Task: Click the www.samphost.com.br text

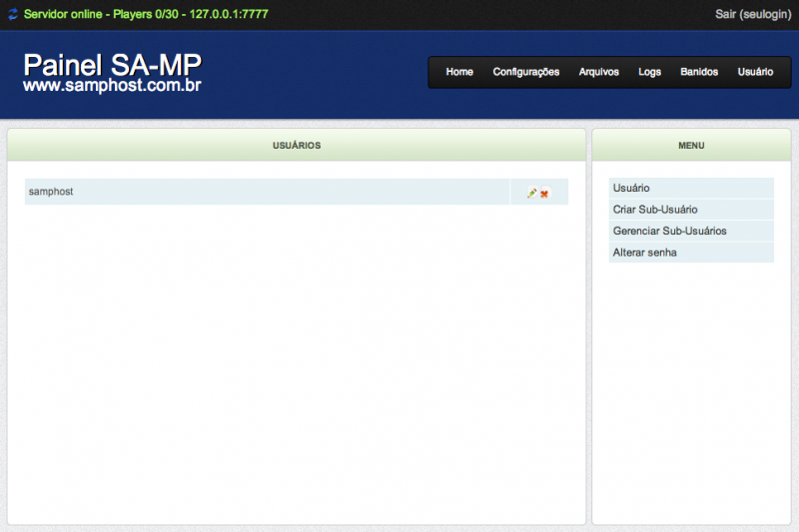Action: (112, 85)
